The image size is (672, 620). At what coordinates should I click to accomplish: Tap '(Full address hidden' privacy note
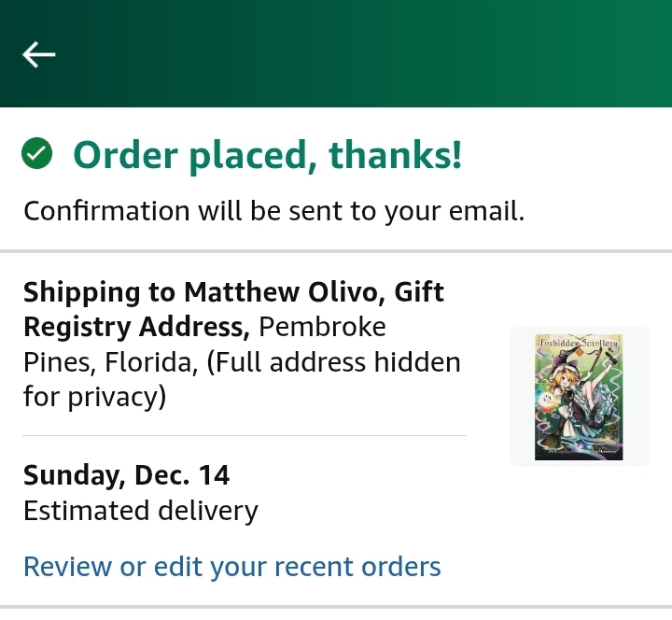click(x=333, y=362)
